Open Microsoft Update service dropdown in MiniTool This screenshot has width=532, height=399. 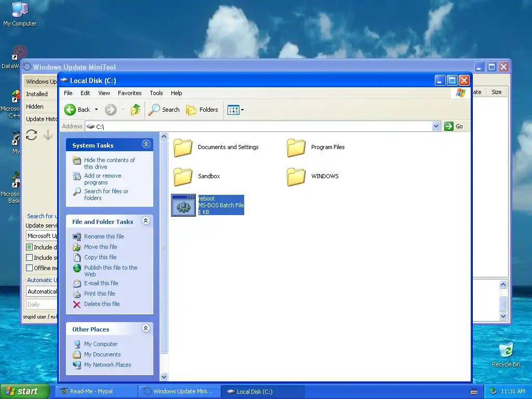click(42, 236)
